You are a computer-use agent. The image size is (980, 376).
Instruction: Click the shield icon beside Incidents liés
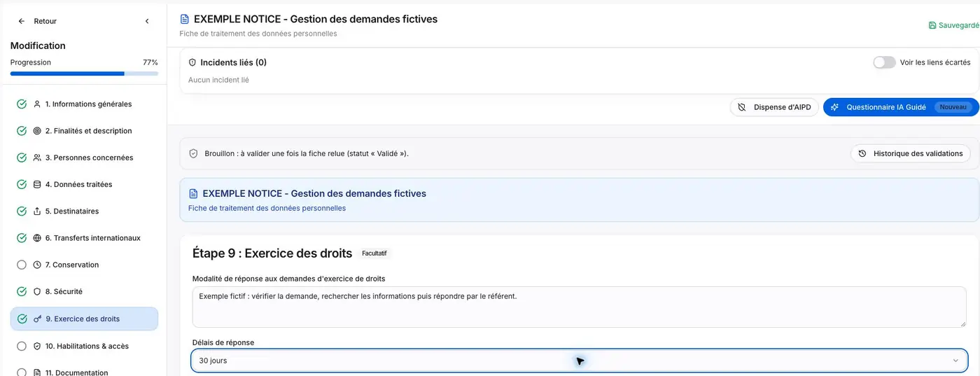tap(192, 62)
